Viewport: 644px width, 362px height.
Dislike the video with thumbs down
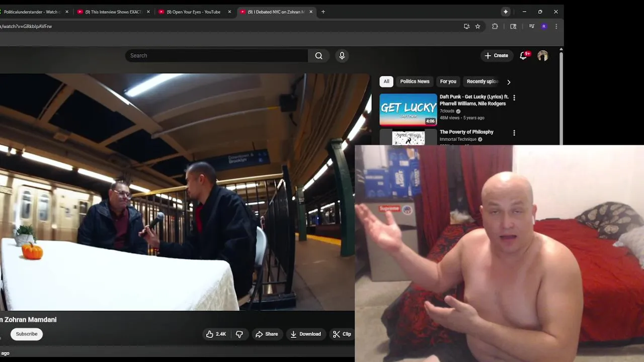tap(239, 334)
